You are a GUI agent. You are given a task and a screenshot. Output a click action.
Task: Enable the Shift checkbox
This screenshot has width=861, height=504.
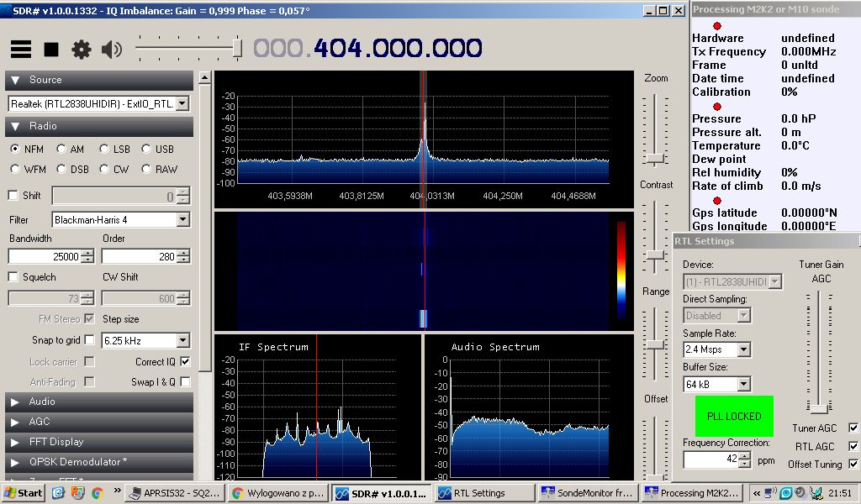pos(13,195)
